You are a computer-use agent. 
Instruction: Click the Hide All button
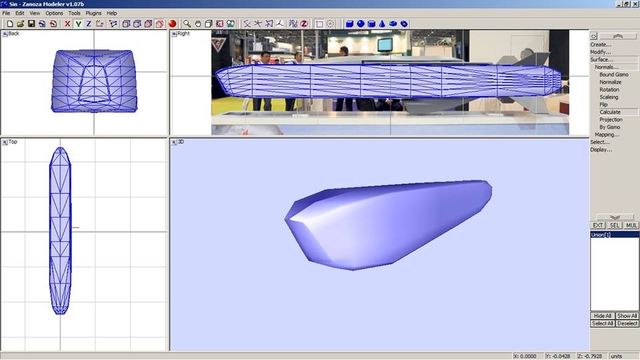tap(602, 316)
